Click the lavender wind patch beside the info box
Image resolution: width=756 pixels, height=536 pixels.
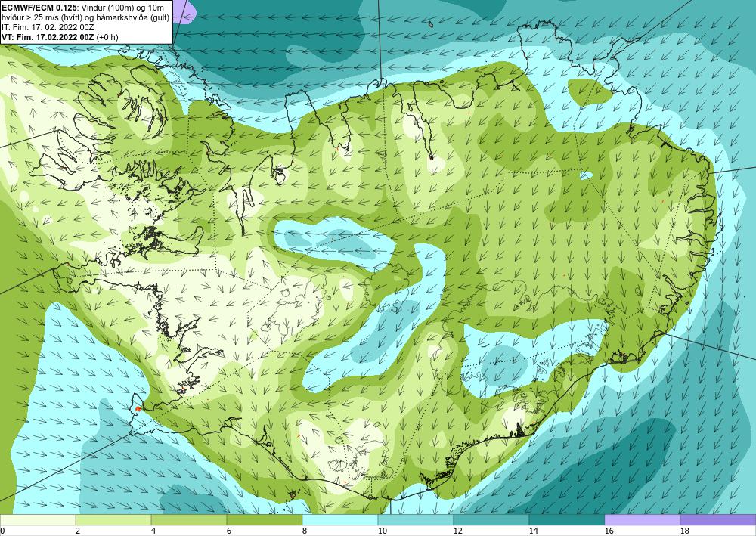(184, 11)
